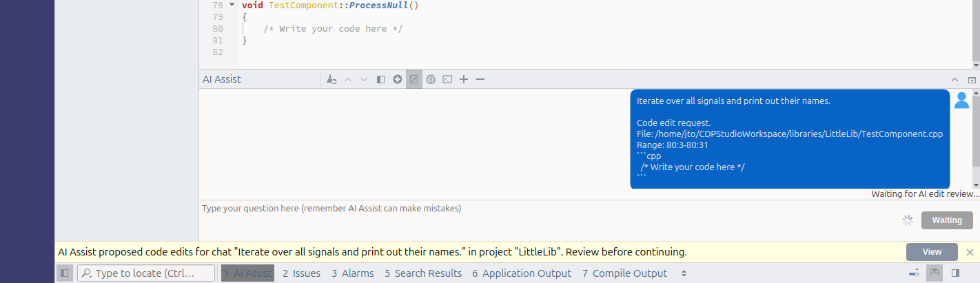Viewport: 980px width, 283px height.
Task: Click the editor scrollbar down arrow
Action: [x=975, y=65]
